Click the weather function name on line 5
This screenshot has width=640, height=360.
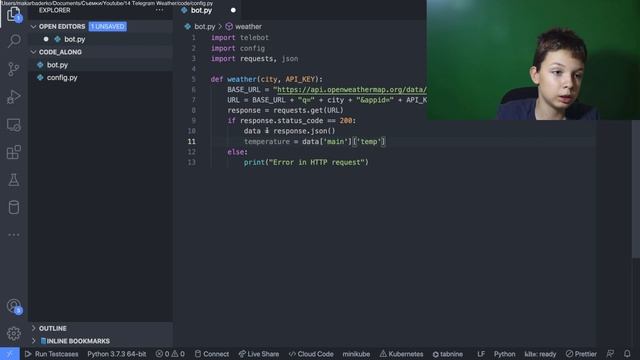(242, 79)
